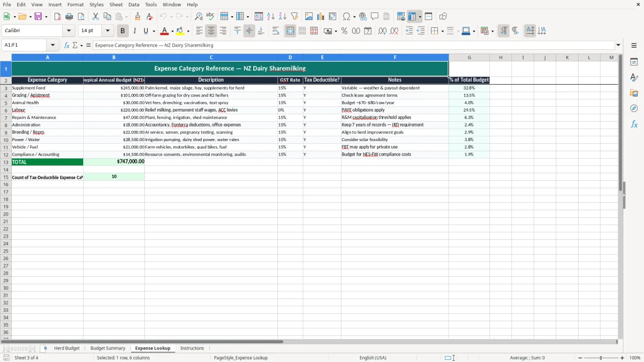Open the Data menu

[x=134, y=4]
